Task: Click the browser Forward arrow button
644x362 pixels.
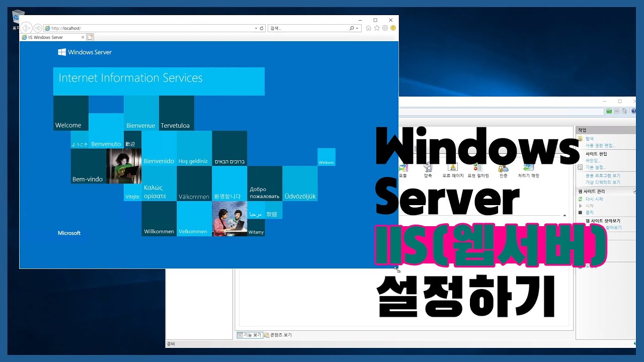Action: coord(38,28)
